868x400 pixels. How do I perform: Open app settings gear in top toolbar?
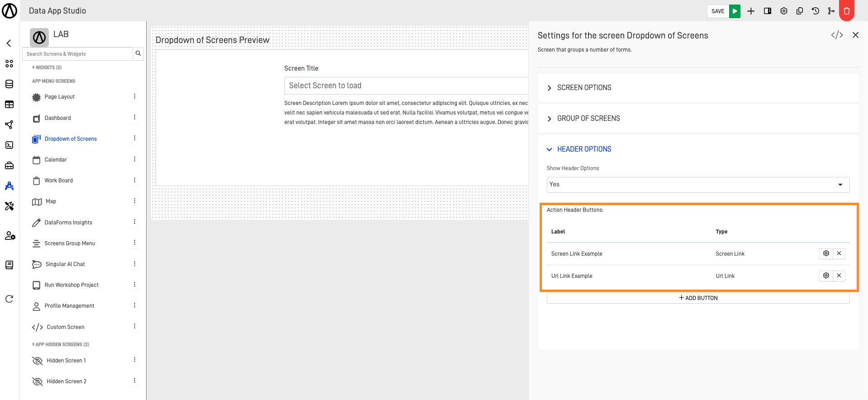pyautogui.click(x=784, y=11)
